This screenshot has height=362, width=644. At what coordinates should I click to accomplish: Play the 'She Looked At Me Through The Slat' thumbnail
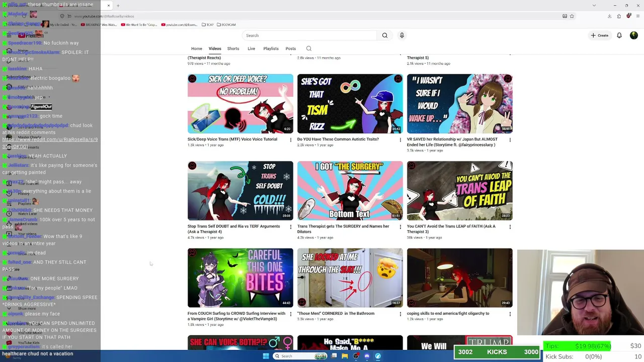[350, 278]
